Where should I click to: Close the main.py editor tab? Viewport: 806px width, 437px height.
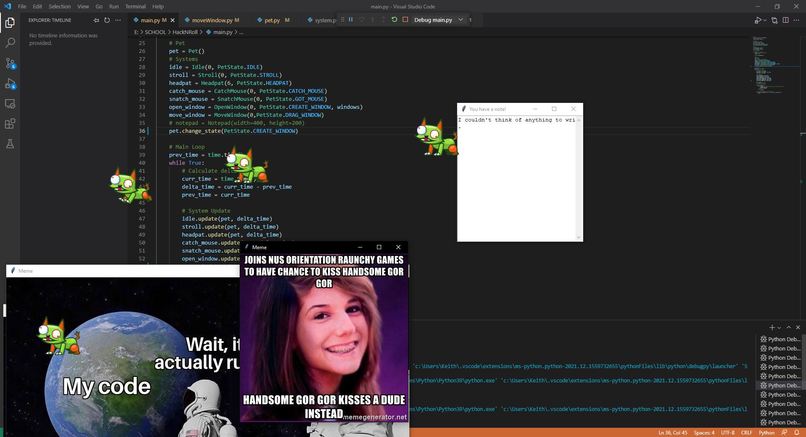click(x=173, y=20)
